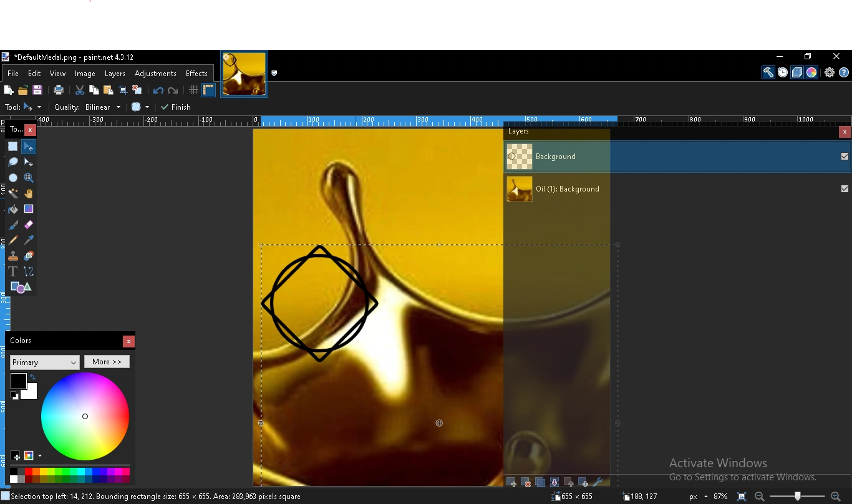Open the Primary color selector dropdown
The image size is (852, 504).
pyautogui.click(x=45, y=362)
